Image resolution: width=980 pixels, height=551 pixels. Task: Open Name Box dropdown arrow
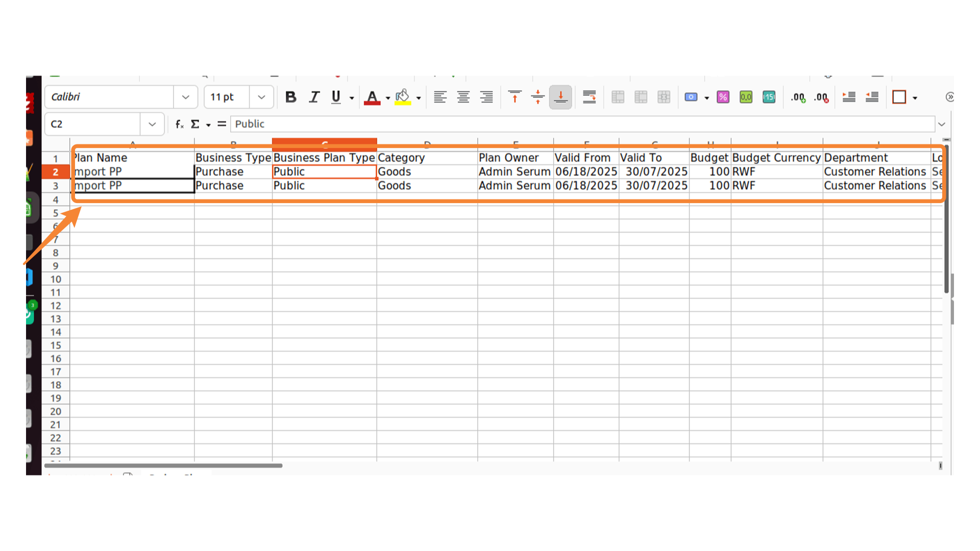click(152, 124)
